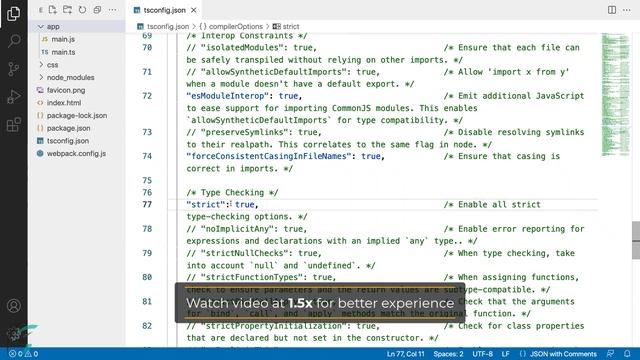Open package-lock.json file
This screenshot has width=640, height=360.
(77, 116)
